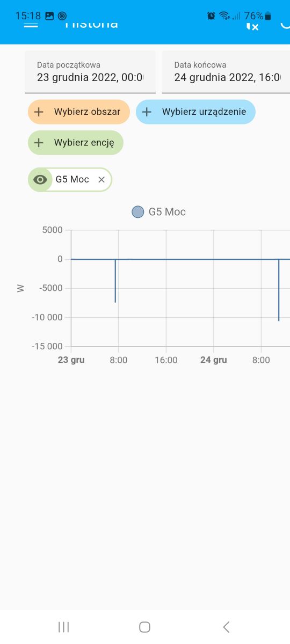Select the Wybierz encję entity chip

click(x=76, y=143)
